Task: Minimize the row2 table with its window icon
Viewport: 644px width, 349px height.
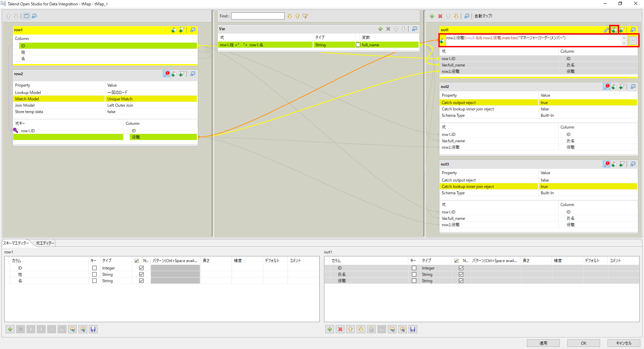Action: tap(193, 74)
